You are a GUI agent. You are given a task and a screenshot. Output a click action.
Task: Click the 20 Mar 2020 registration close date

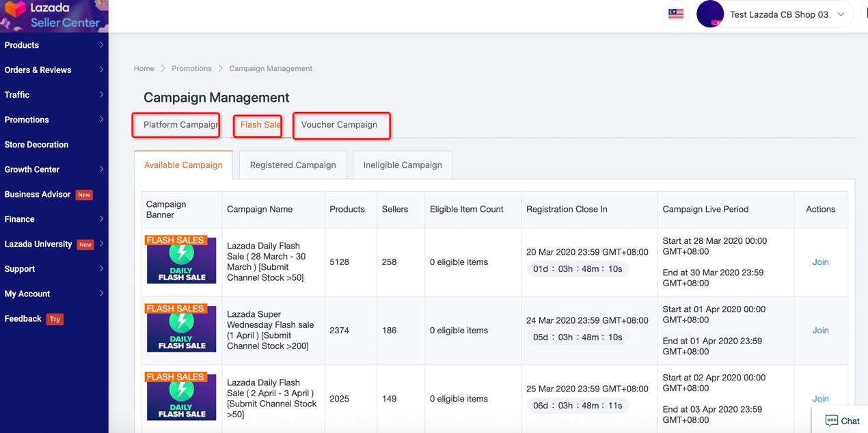(587, 252)
